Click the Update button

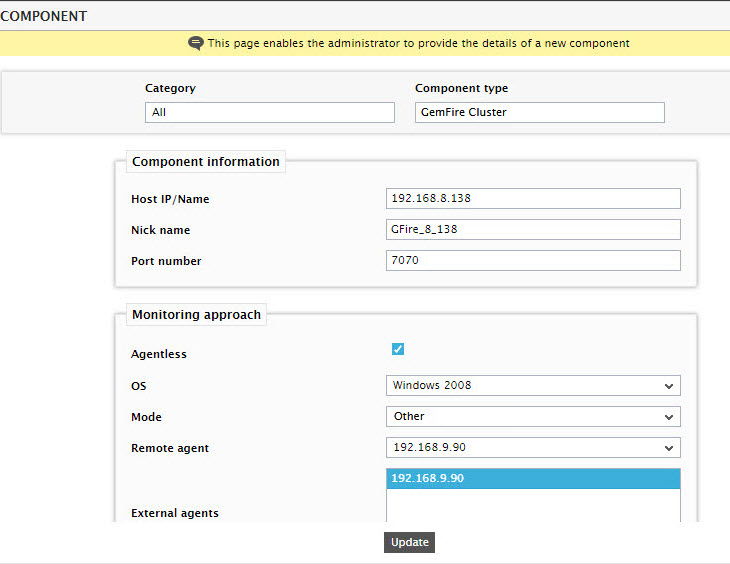(x=409, y=543)
